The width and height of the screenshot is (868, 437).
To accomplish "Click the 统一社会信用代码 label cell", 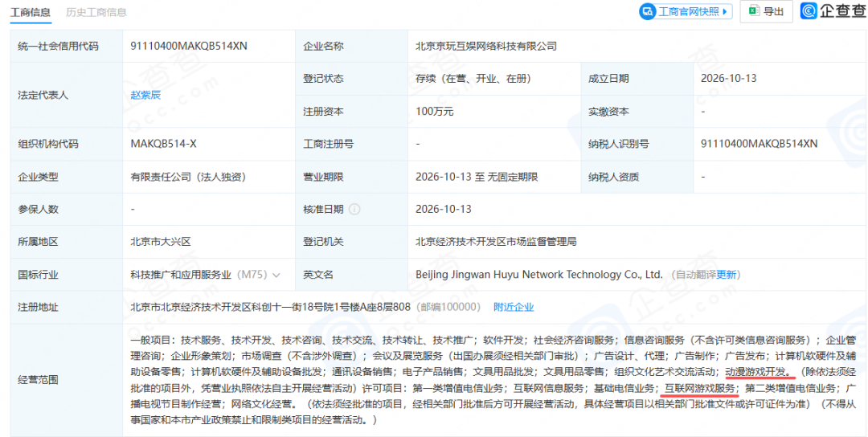I will (x=67, y=46).
